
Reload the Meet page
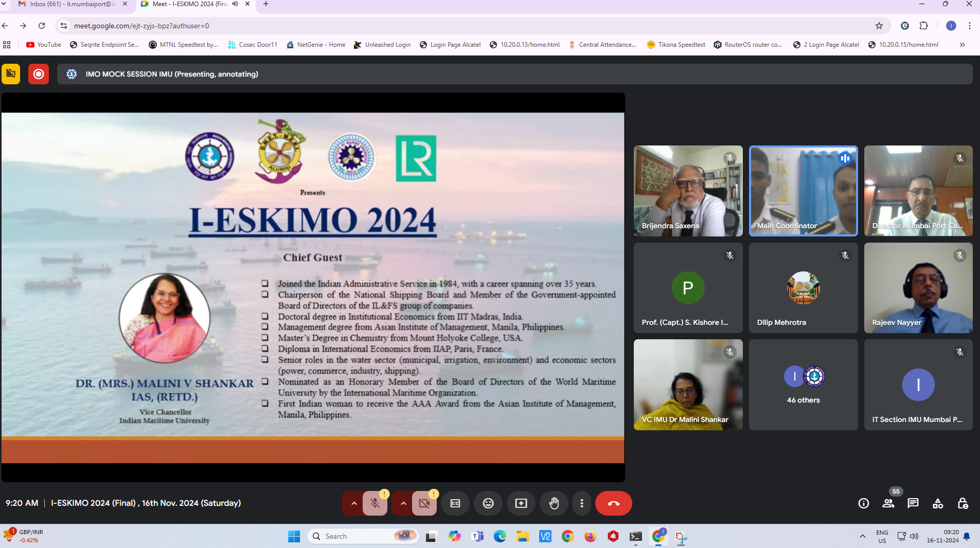42,26
